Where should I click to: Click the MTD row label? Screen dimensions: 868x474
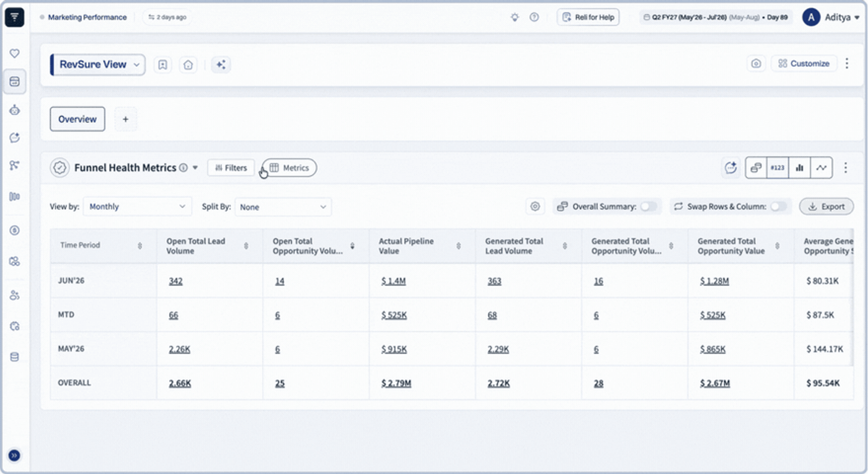(66, 315)
